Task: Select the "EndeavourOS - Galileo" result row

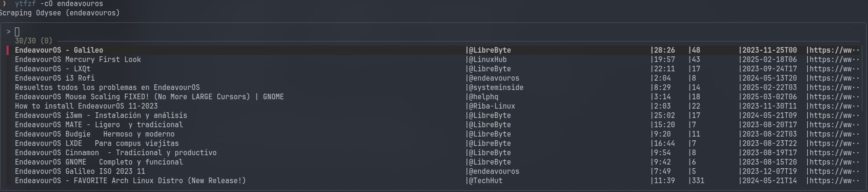Action: 59,50
